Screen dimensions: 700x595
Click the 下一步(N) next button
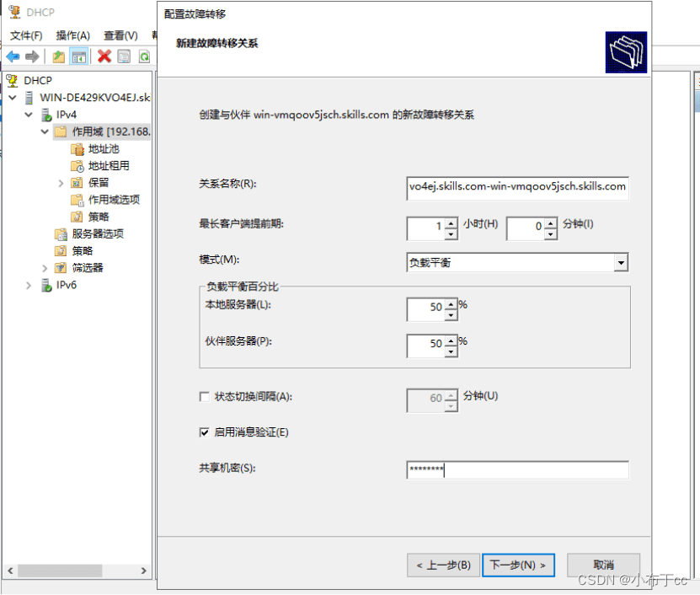tap(518, 565)
